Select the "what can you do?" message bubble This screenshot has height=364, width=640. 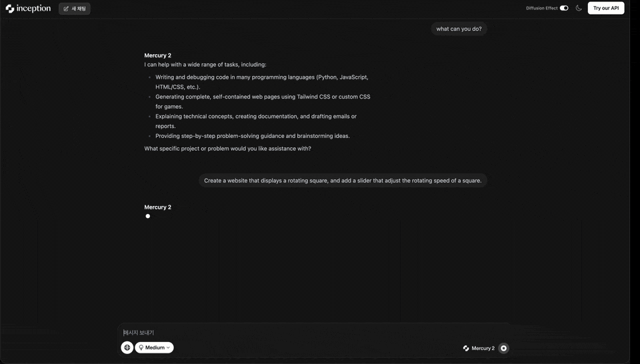coord(459,29)
